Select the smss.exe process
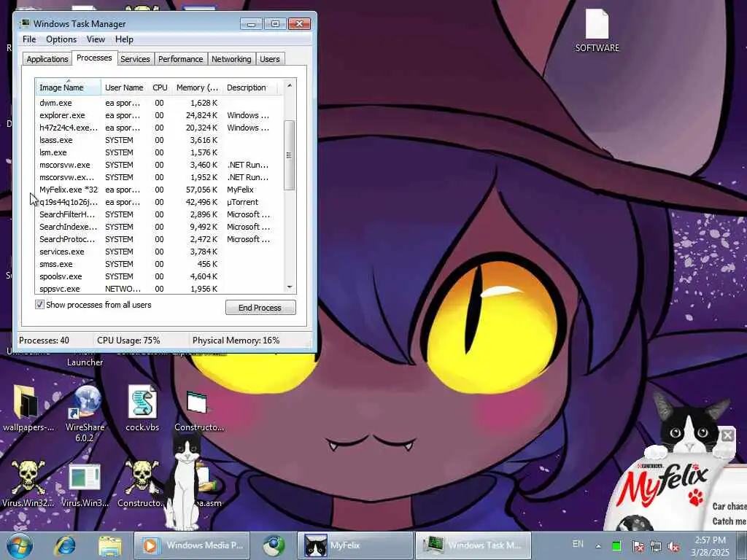Viewport: 747px width, 560px height. click(x=159, y=264)
